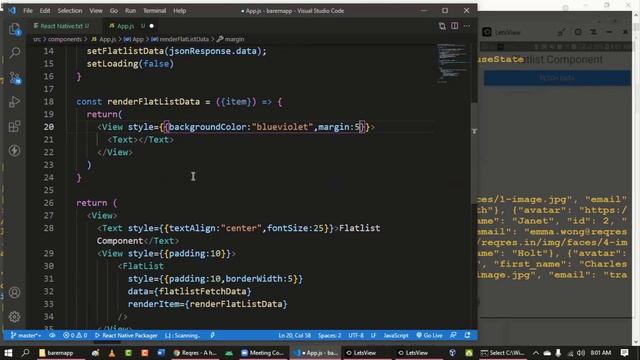Image resolution: width=640 pixels, height=360 pixels.
Task: Open the View menu
Action: click(96, 11)
